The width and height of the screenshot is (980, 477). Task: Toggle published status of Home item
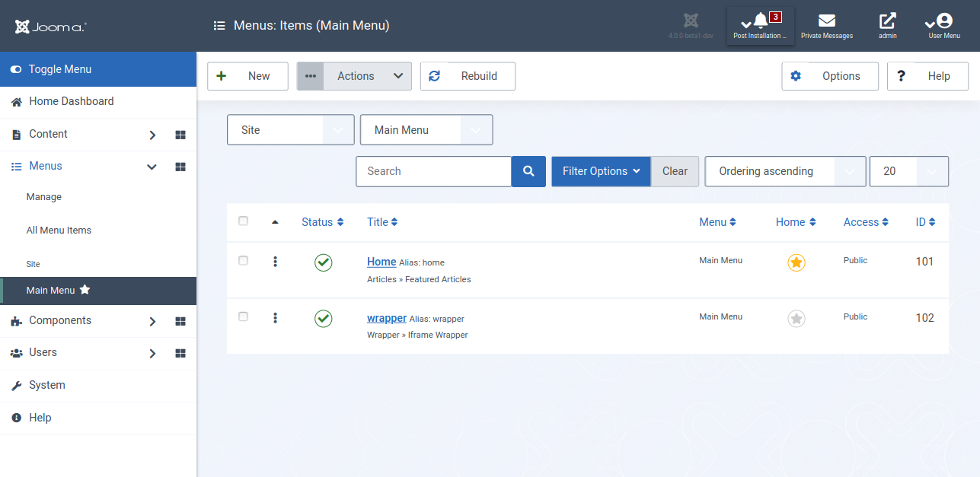(324, 263)
